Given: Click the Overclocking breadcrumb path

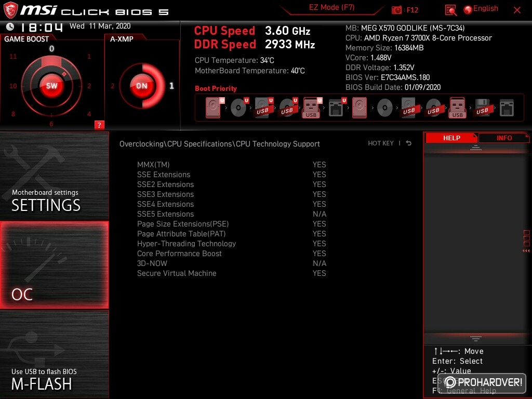Looking at the screenshot, I should tap(220, 144).
